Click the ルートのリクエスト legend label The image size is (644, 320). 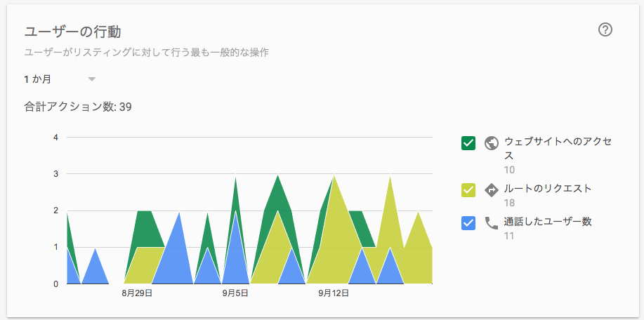click(548, 189)
